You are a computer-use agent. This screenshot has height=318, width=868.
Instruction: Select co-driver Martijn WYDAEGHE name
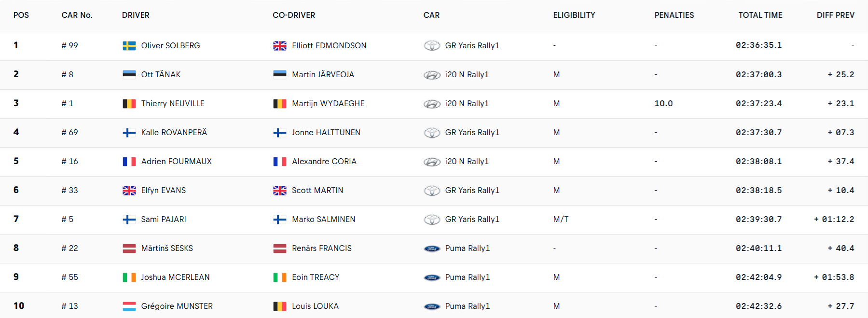(328, 103)
